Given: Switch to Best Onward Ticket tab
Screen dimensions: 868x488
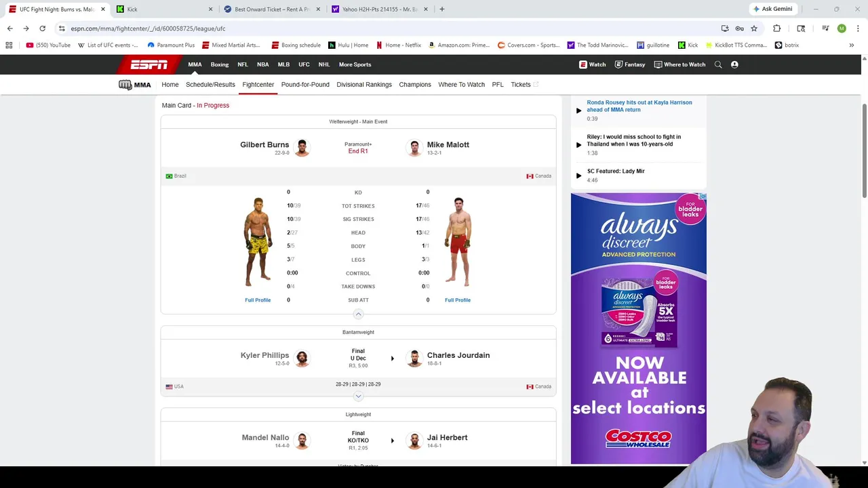Looking at the screenshot, I should click(271, 9).
